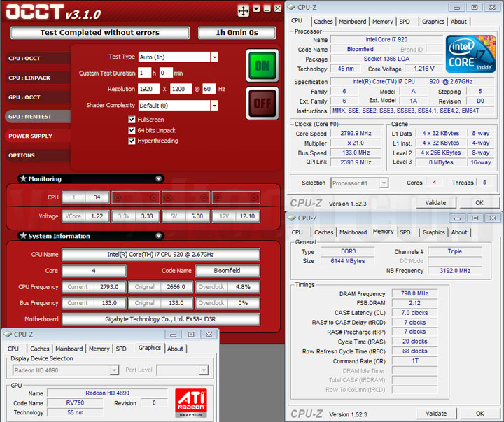Click the 'RV790' GPU code name value

(x=75, y=403)
